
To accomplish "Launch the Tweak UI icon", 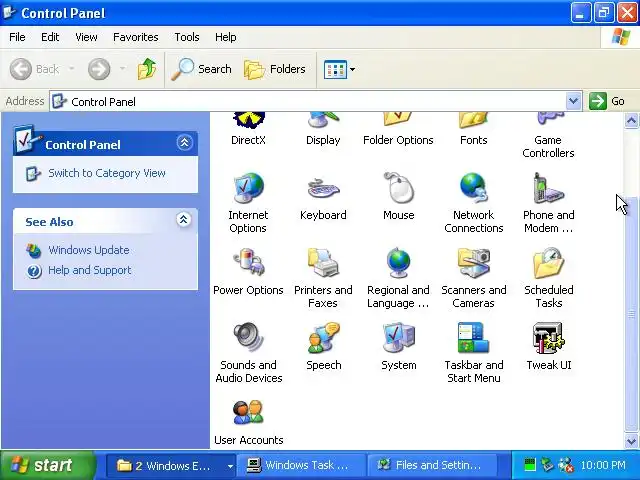I will (x=549, y=347).
